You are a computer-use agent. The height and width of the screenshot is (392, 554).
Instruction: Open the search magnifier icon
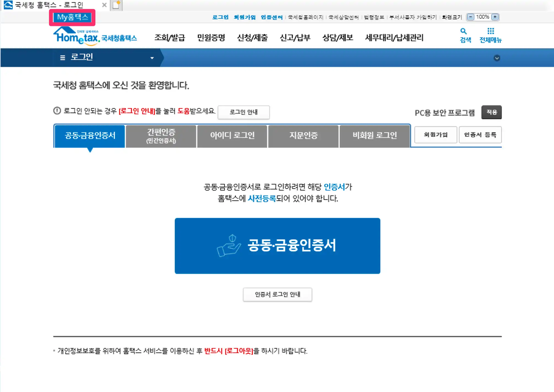(464, 31)
